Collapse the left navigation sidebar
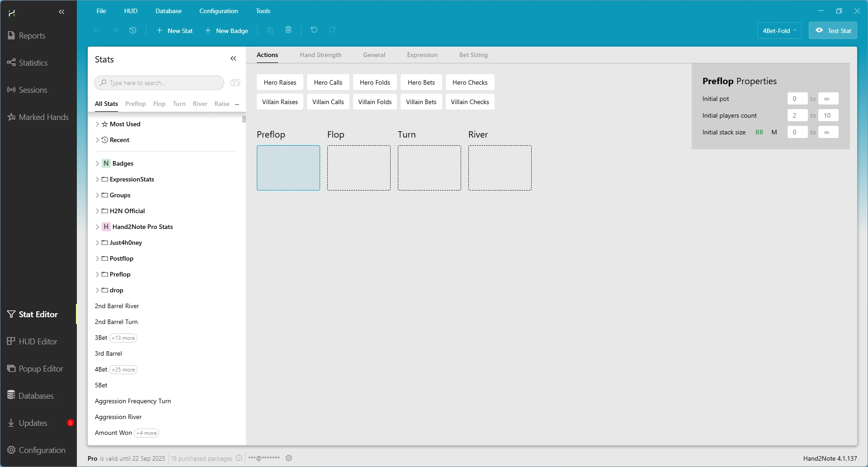The height and width of the screenshot is (467, 868). [61, 12]
